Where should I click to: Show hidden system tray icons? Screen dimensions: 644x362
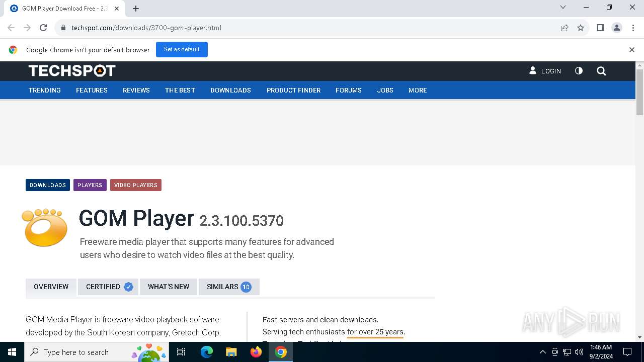[x=542, y=352]
